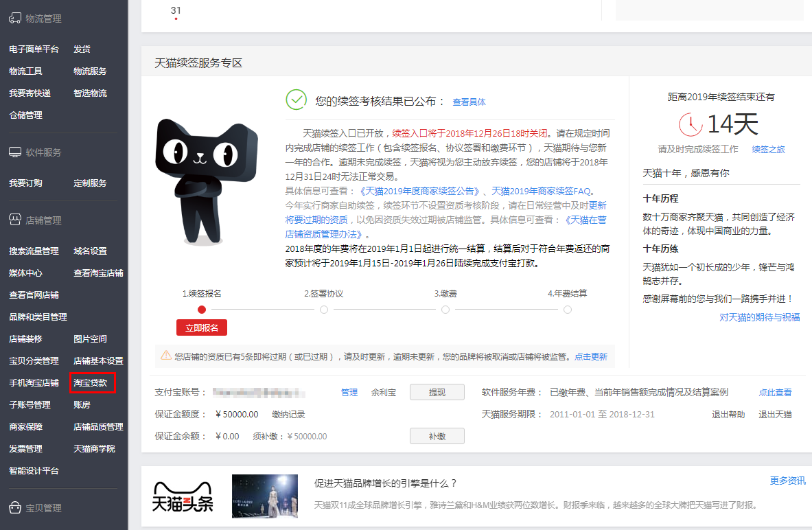
Task: Open 店铺装修 in sidebar
Action: [25, 339]
